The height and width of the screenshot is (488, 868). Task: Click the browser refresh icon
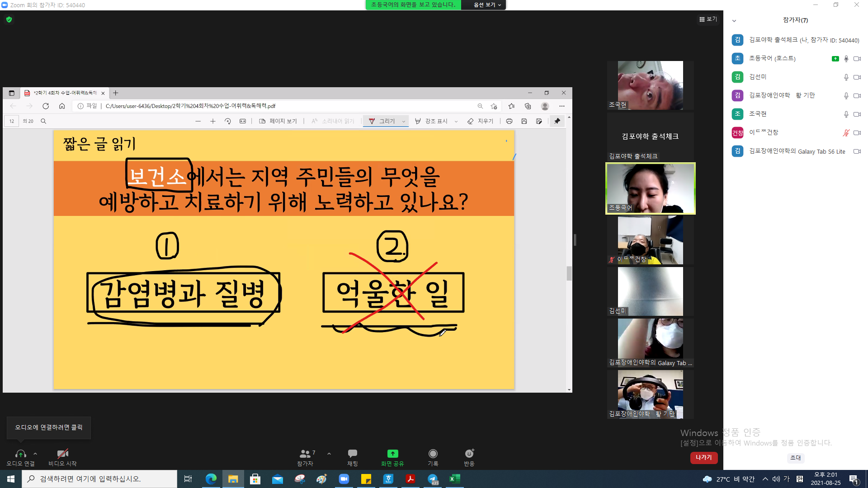point(46,106)
